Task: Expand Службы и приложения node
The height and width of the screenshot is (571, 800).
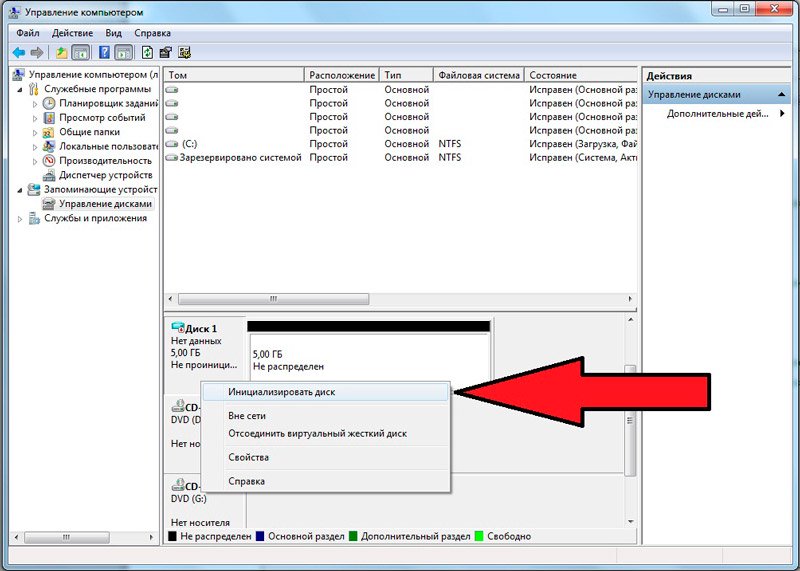Action: point(20,219)
